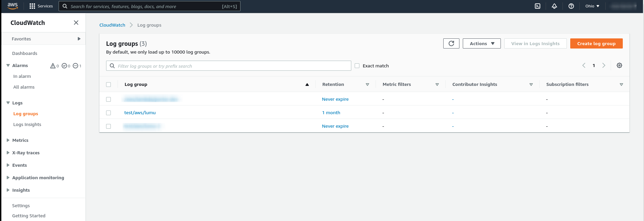Image resolution: width=644 pixels, height=221 pixels.
Task: Open the help question mark icon
Action: (571, 6)
